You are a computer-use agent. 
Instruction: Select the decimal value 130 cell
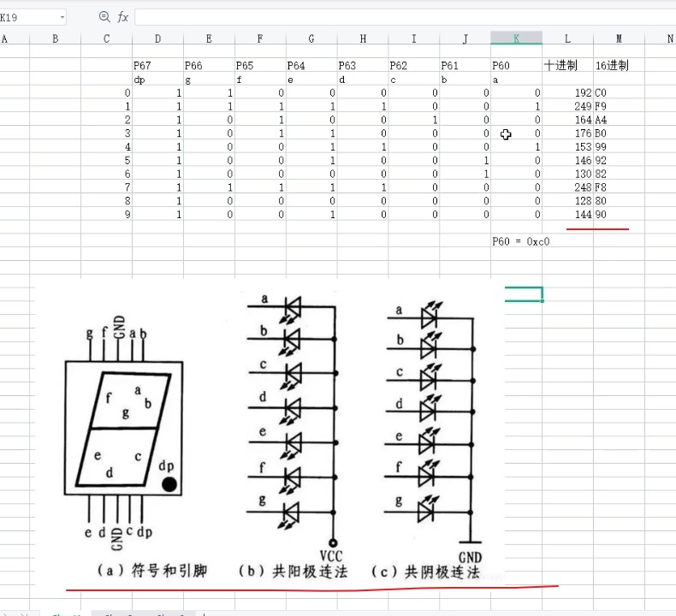click(568, 174)
